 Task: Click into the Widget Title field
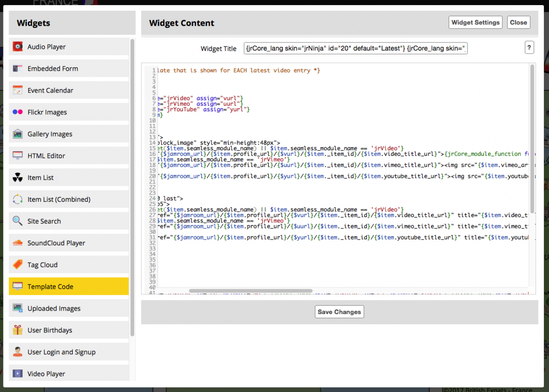click(x=356, y=48)
